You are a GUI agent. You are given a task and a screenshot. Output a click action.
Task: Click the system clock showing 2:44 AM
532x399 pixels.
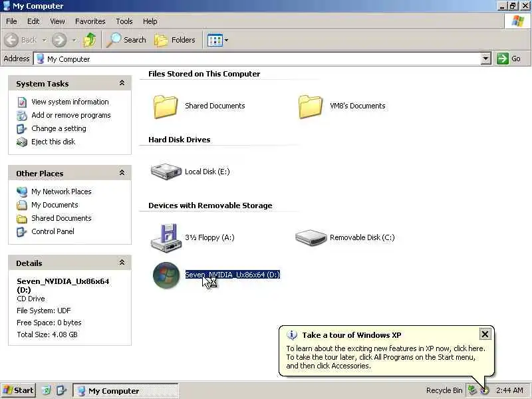pos(509,390)
